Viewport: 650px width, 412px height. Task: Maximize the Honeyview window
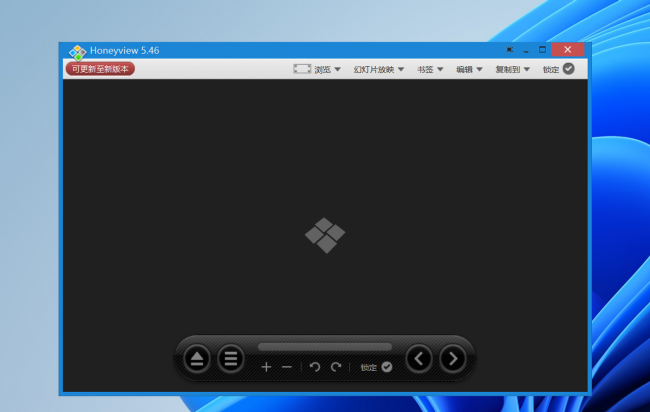[x=542, y=50]
